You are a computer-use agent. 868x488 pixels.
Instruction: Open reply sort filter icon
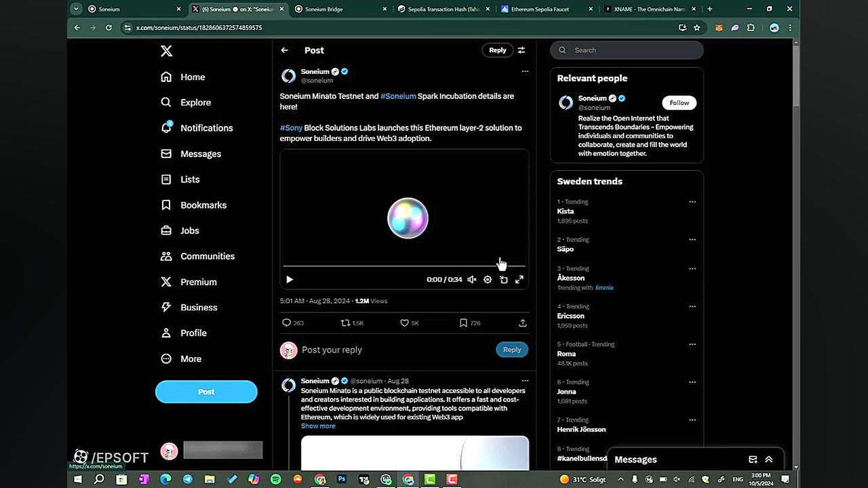click(521, 50)
